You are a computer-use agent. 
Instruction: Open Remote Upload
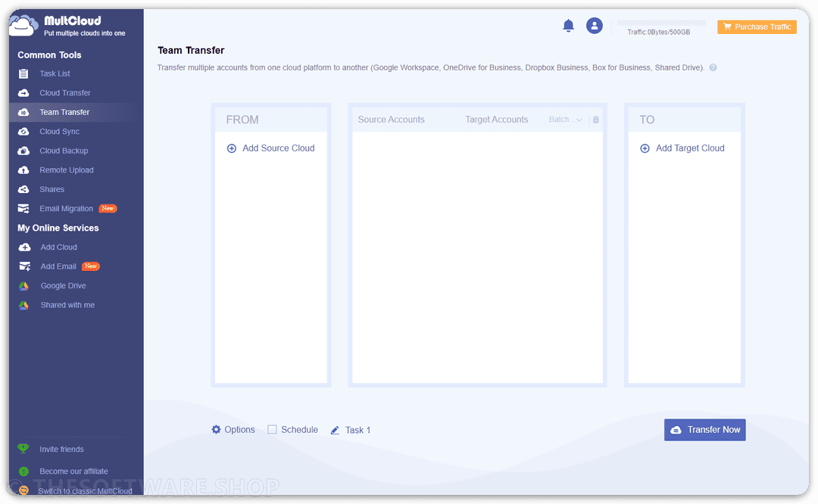coord(66,170)
